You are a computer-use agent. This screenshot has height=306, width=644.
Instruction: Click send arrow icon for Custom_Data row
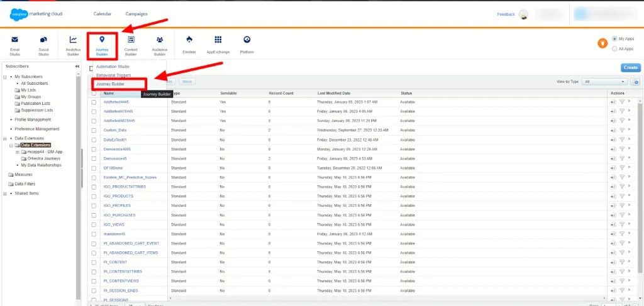click(x=629, y=130)
